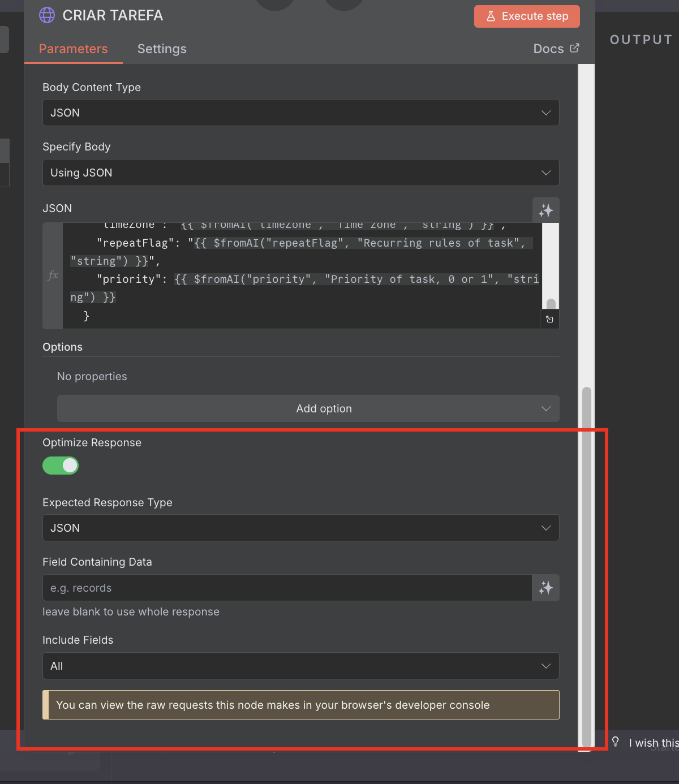This screenshot has height=784, width=679.
Task: Expand the Include Fields dropdown
Action: tap(300, 666)
